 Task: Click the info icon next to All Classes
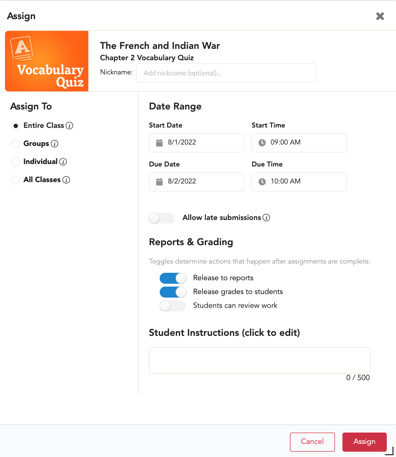(x=66, y=180)
